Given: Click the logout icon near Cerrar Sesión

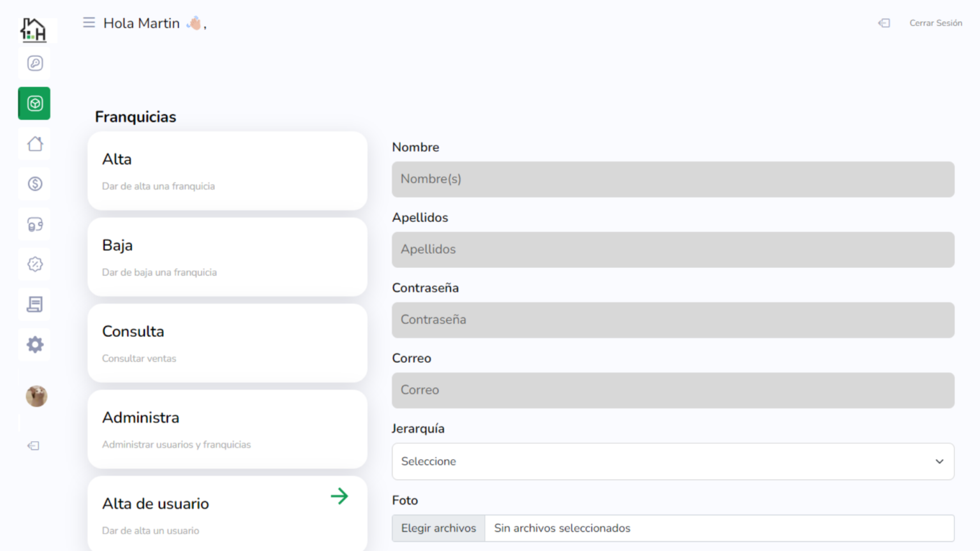Looking at the screenshot, I should tap(884, 23).
